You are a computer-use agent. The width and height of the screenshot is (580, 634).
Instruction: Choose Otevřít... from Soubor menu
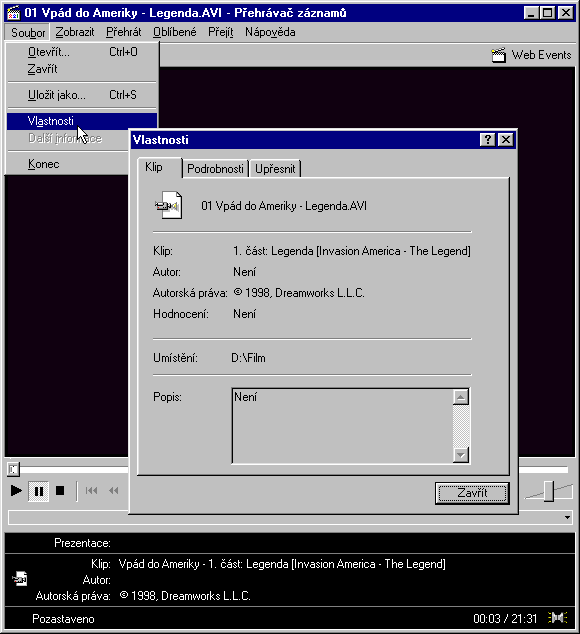coord(82,52)
